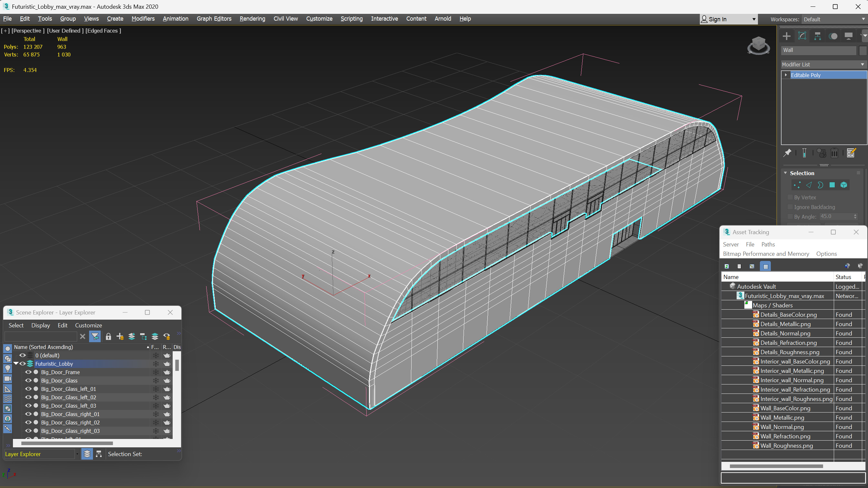Click Configure Modifier Sets icon
This screenshot has height=488, width=868.
(x=851, y=153)
